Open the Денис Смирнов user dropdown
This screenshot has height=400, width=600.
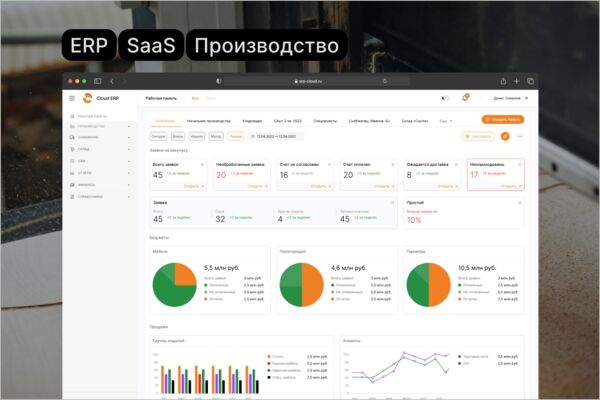pyautogui.click(x=510, y=98)
